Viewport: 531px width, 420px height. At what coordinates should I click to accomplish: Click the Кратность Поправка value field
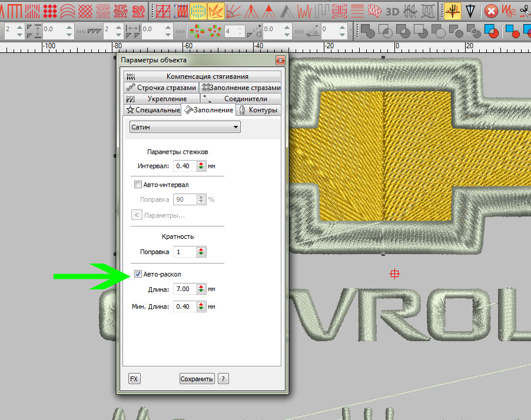(185, 252)
